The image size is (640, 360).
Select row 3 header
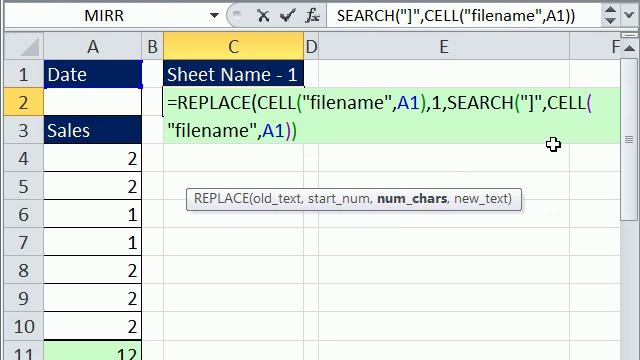click(x=24, y=130)
